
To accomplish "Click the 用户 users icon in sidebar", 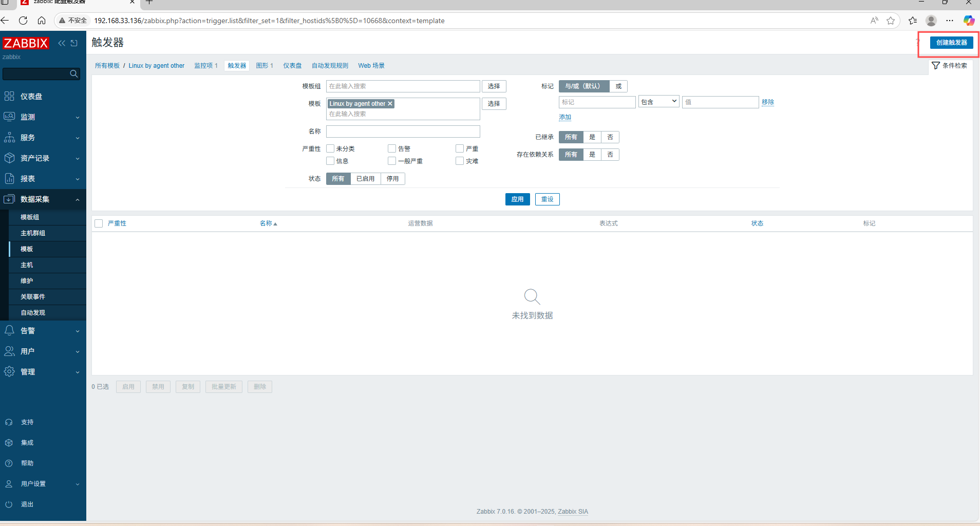I will click(9, 351).
